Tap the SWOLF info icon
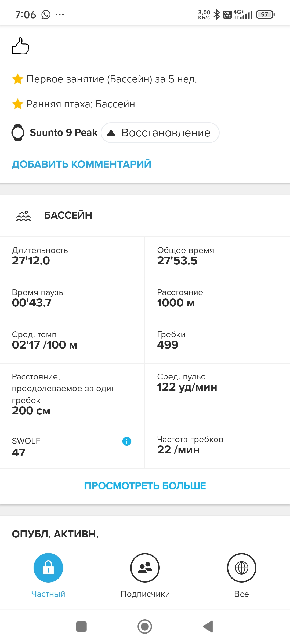290x644 pixels. point(127,441)
